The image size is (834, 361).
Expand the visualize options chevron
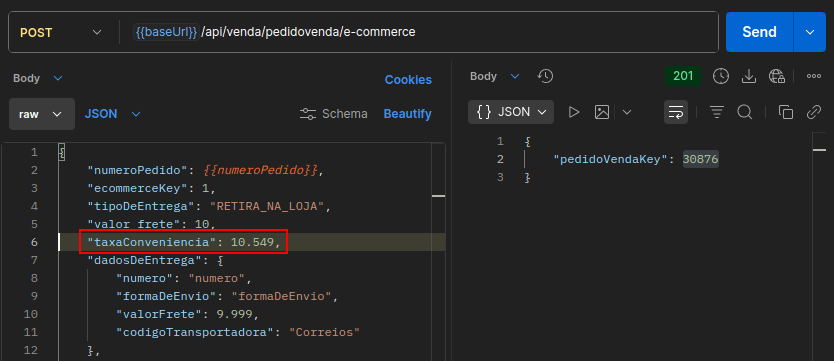pos(627,112)
